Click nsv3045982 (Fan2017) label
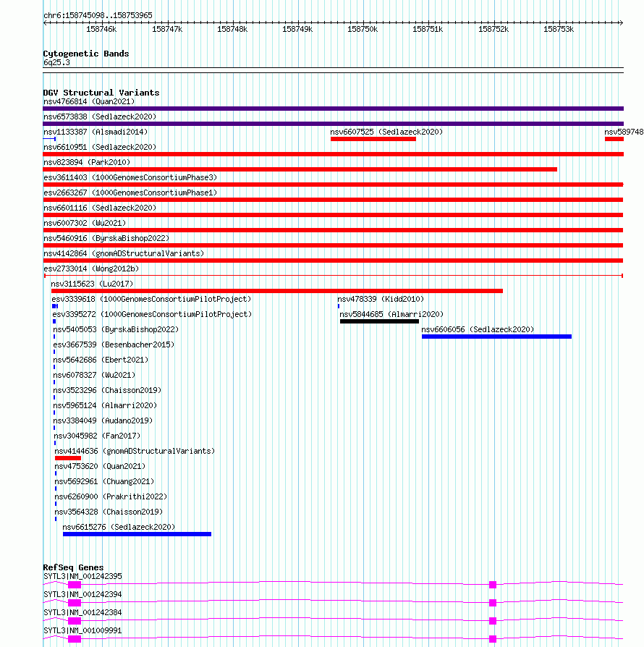 (97, 436)
